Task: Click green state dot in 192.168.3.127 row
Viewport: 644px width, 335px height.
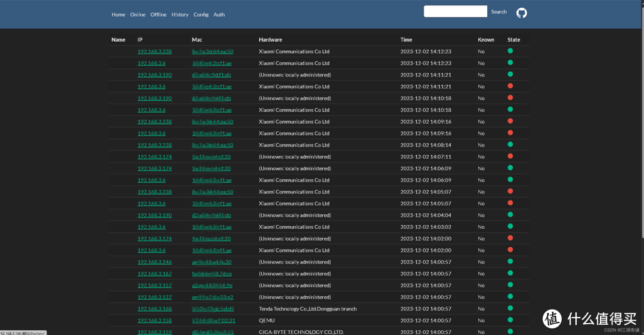Action: pos(510,296)
